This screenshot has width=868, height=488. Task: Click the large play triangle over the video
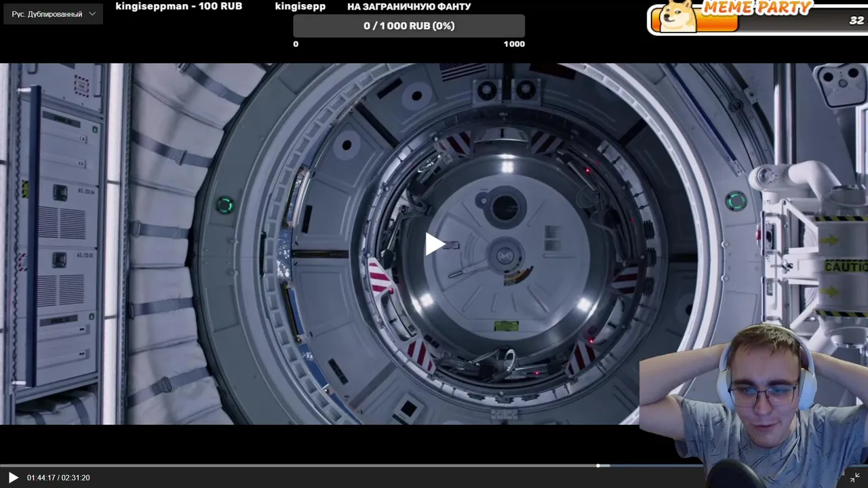coord(434,244)
